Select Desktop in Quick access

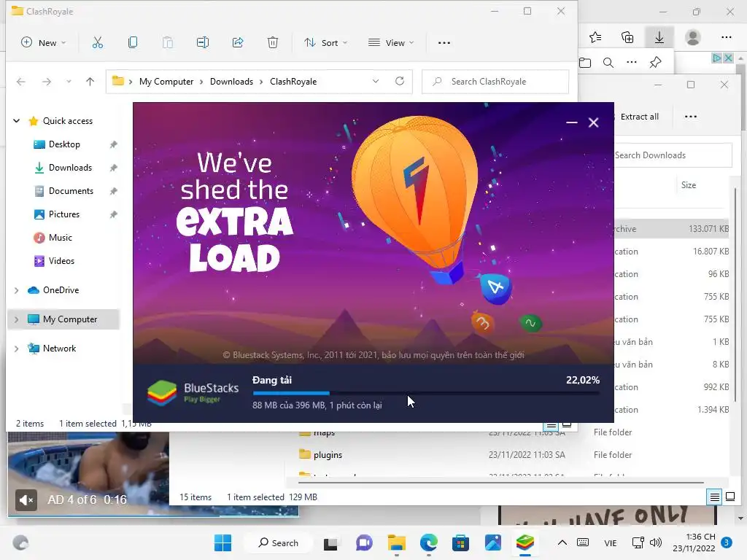(x=64, y=144)
